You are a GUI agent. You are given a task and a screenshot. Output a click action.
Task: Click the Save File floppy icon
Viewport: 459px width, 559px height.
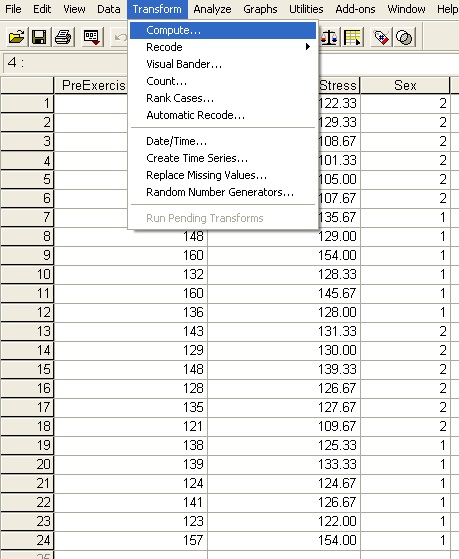(x=39, y=37)
